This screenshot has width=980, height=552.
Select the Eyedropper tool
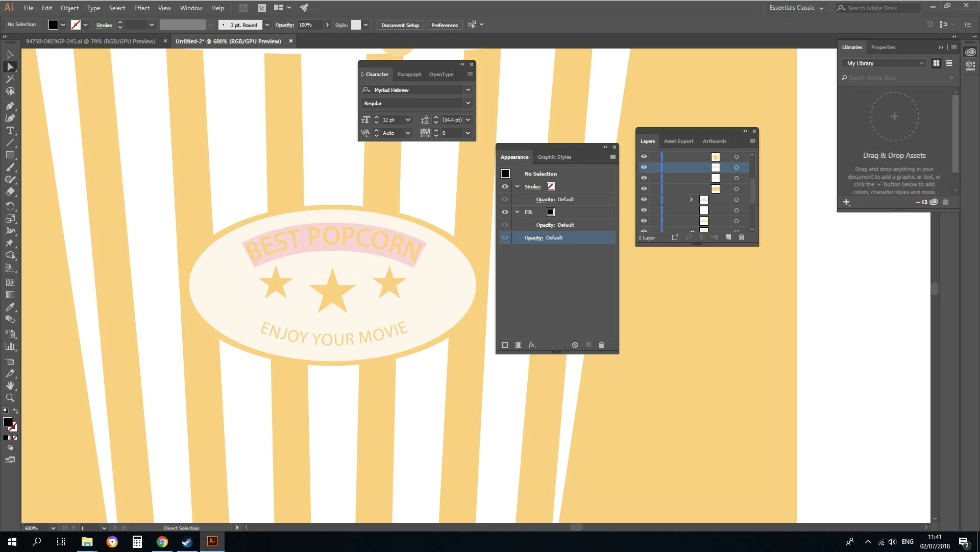coord(10,307)
